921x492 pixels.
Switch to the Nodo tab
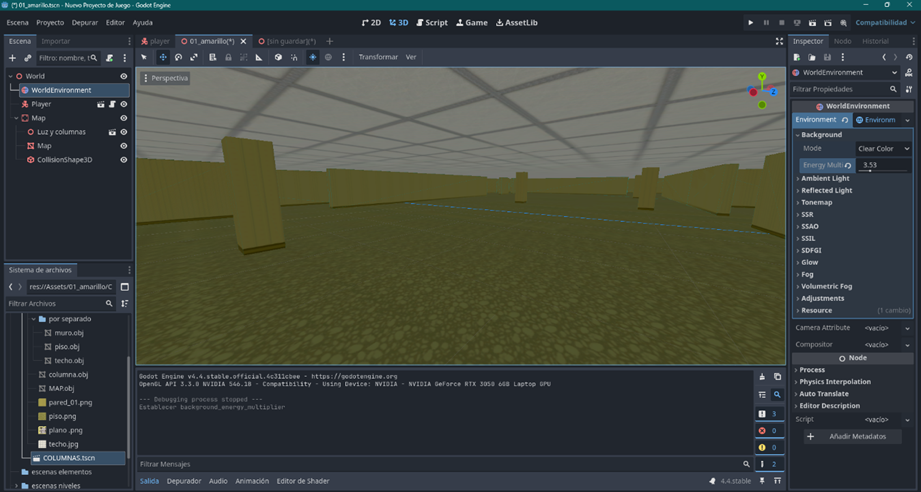click(x=842, y=41)
